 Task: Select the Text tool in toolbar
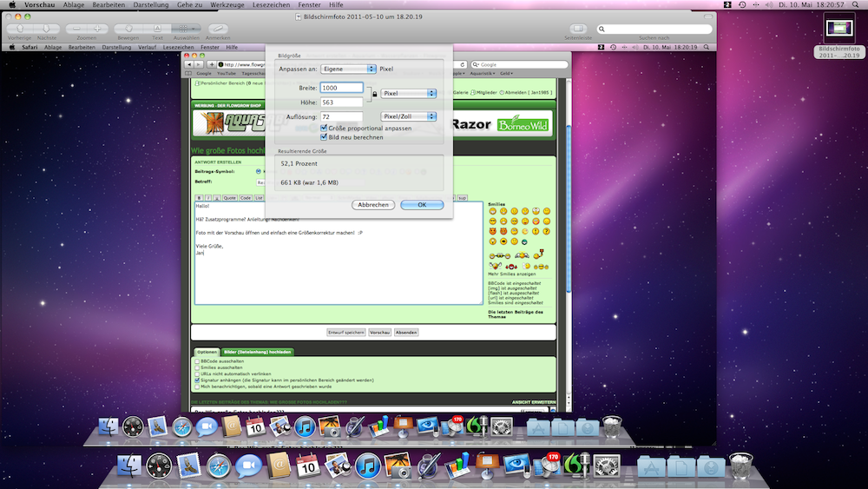pos(157,29)
